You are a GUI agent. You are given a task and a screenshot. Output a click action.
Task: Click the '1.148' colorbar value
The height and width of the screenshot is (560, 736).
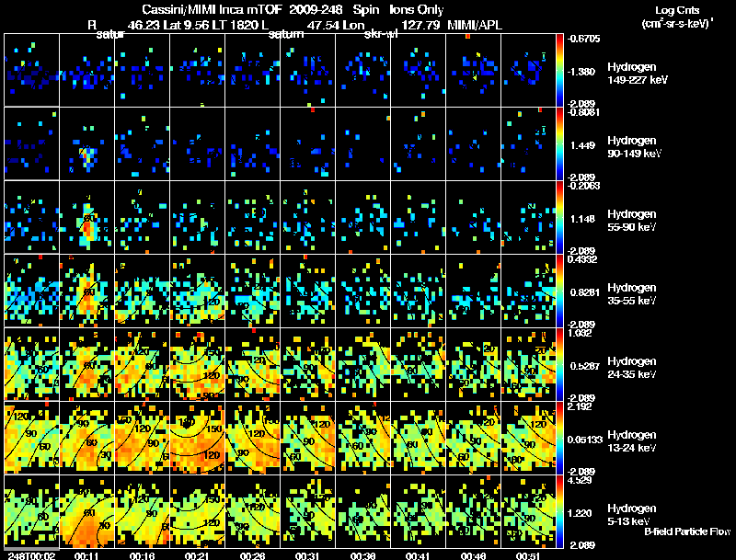[582, 219]
